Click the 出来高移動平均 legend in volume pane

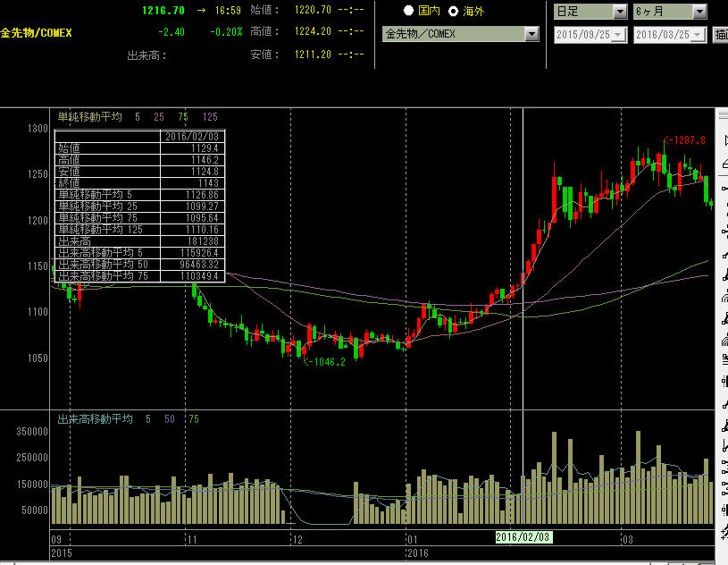click(95, 418)
